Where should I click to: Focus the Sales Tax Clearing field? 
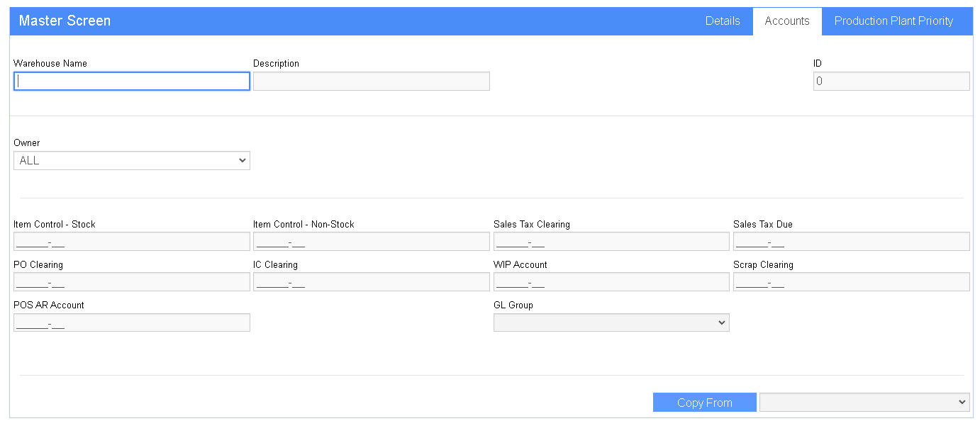[611, 242]
